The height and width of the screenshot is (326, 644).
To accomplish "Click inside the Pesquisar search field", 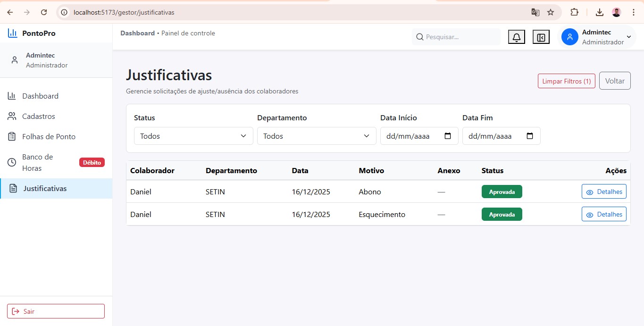I will pyautogui.click(x=453, y=37).
